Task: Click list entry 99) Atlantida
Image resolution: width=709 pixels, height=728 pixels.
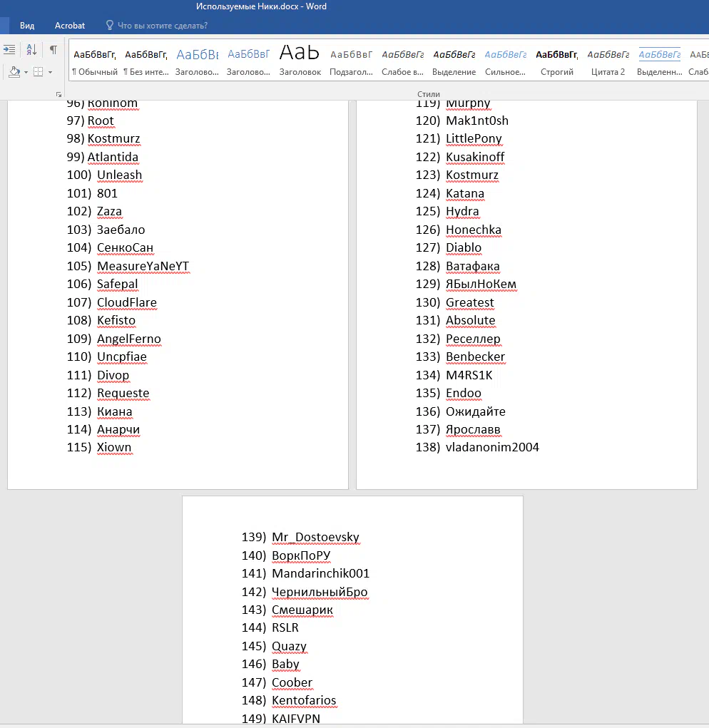Action: 102,157
